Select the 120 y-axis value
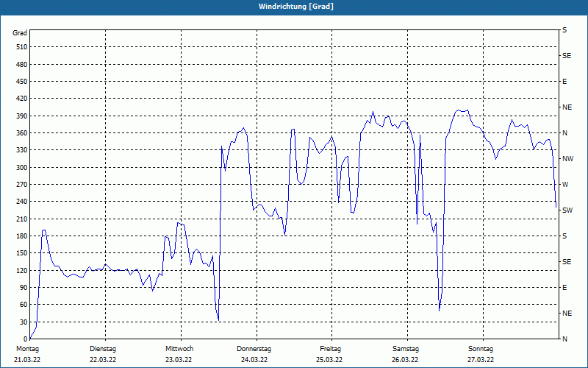Screen dimensions: 588x368 point(21,270)
